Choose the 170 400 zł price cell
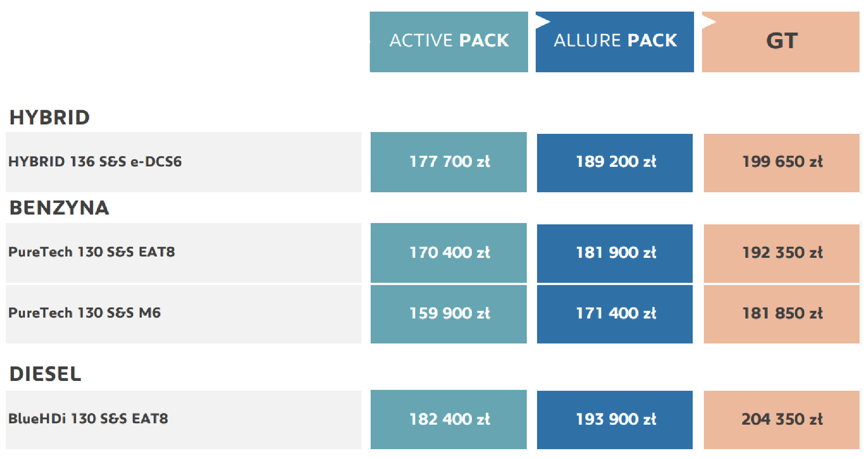The image size is (868, 459). click(449, 252)
